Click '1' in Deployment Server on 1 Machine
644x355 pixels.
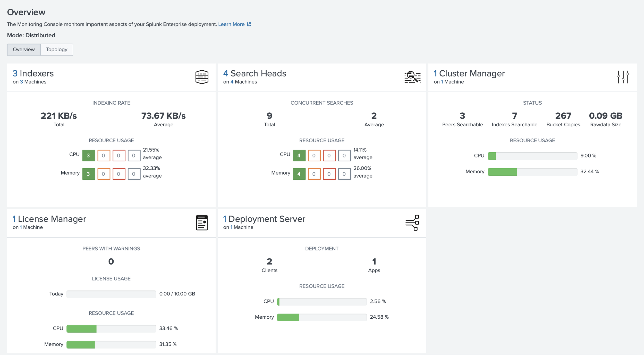231,227
